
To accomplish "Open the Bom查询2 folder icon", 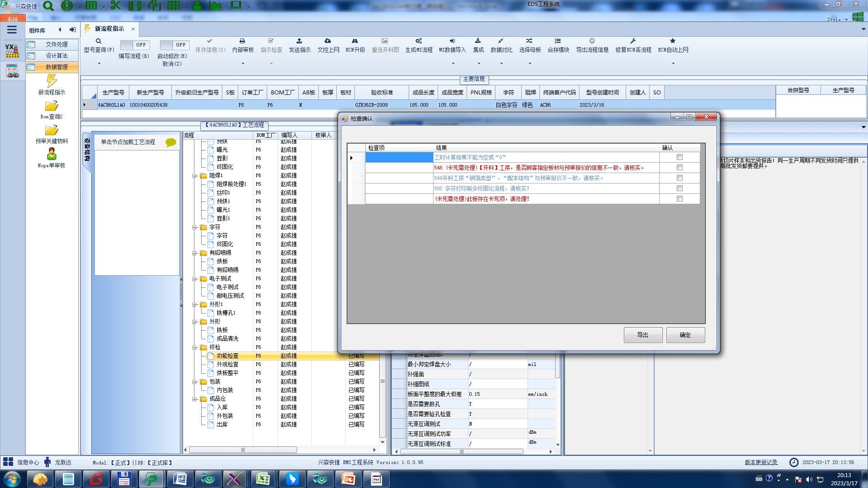I will (x=52, y=106).
